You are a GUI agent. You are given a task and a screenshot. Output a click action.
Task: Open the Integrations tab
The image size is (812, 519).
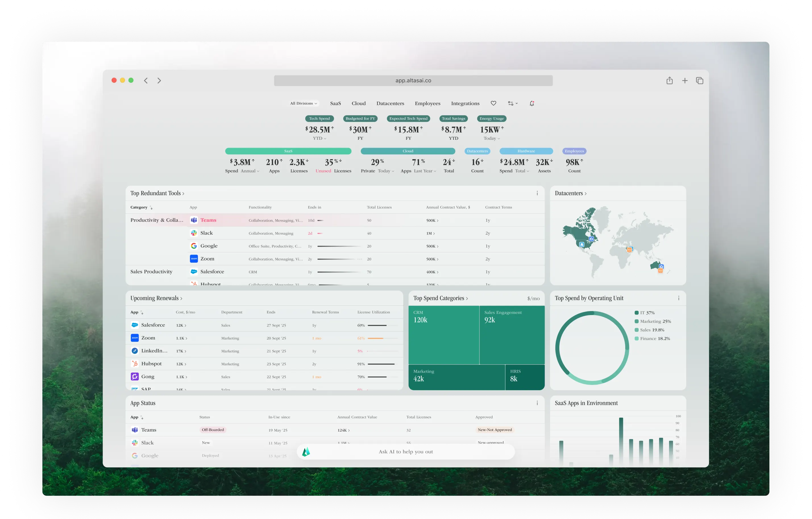465,103
